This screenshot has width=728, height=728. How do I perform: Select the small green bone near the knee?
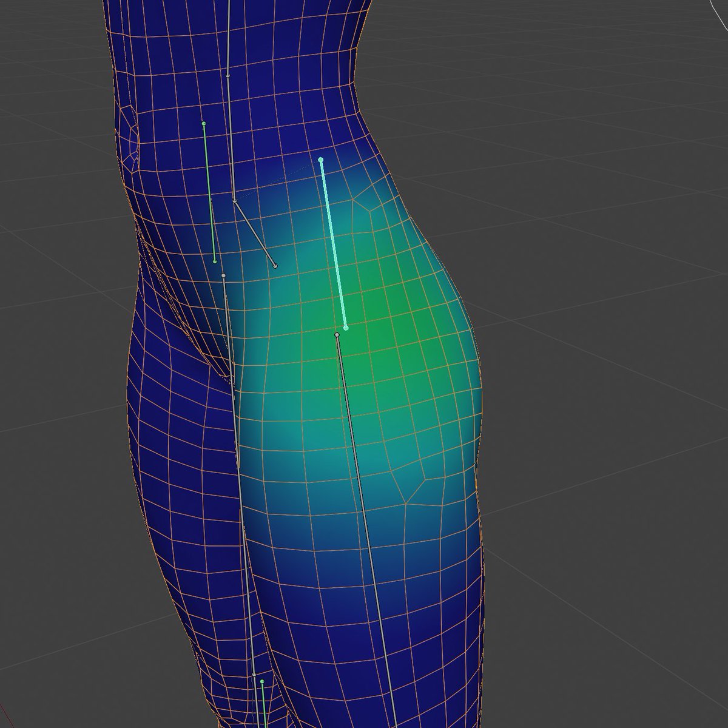point(264,704)
